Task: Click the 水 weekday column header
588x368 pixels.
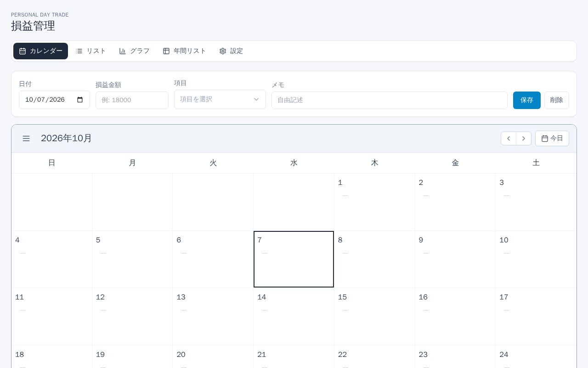Action: [x=294, y=163]
